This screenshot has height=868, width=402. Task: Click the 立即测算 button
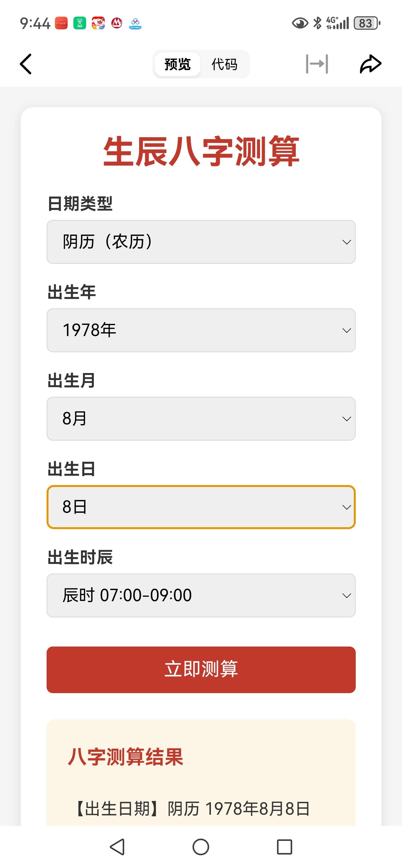tap(201, 670)
